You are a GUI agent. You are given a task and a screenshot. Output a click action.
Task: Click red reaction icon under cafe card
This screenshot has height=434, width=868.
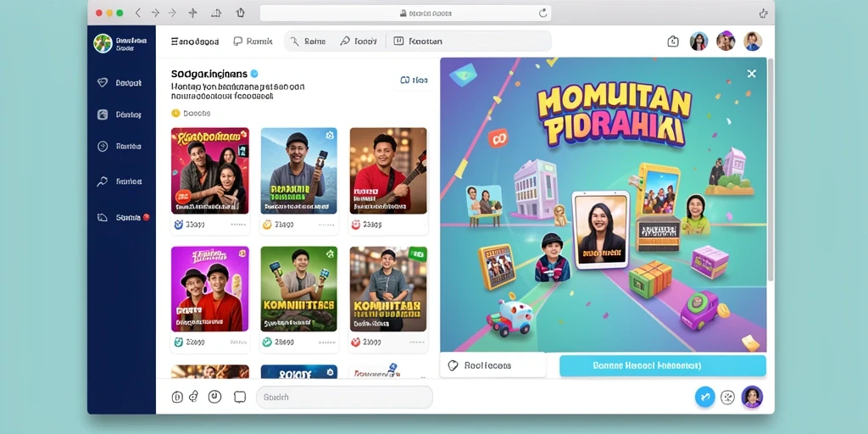point(356,342)
